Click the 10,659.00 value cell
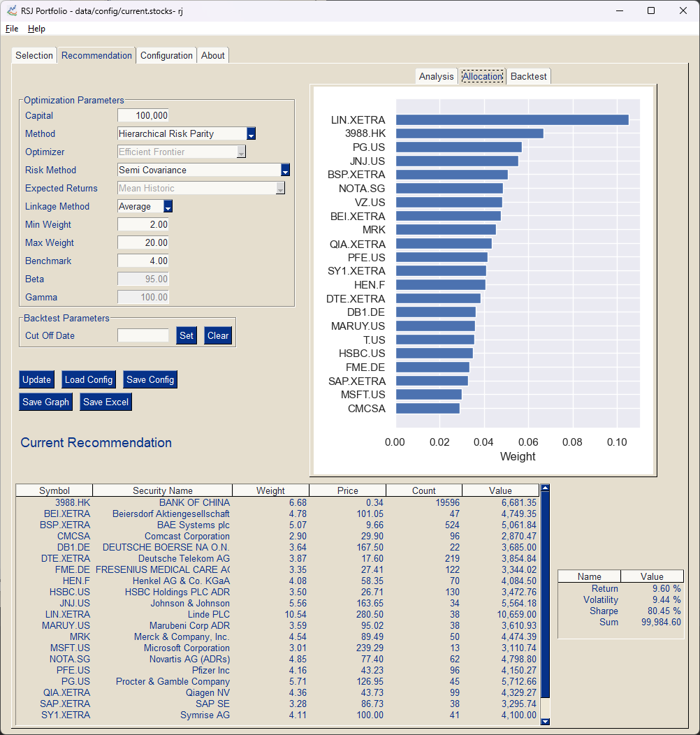 pyautogui.click(x=517, y=614)
